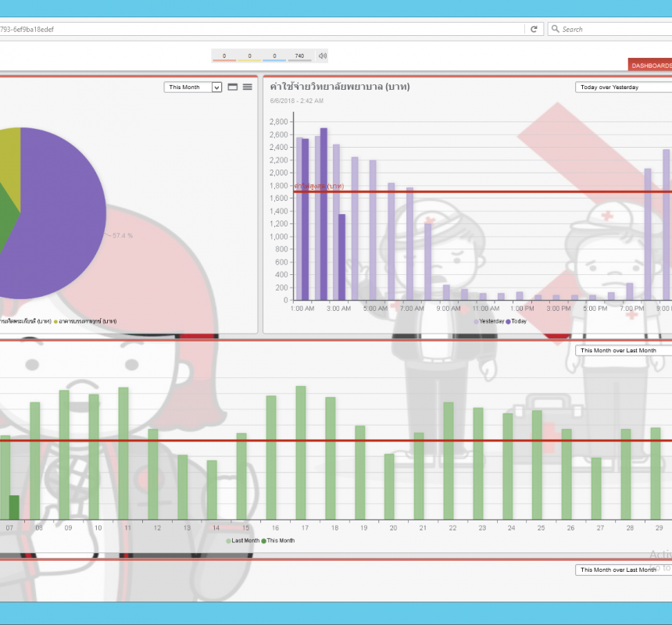The height and width of the screenshot is (625, 672).
Task: Expand the middle This Month over Last Month dropdown
Action: pyautogui.click(x=623, y=351)
